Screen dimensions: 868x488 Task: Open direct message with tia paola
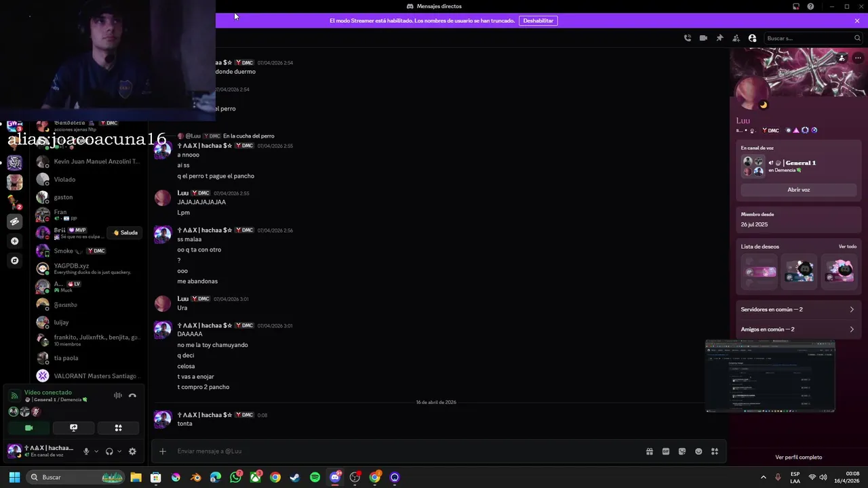point(89,358)
